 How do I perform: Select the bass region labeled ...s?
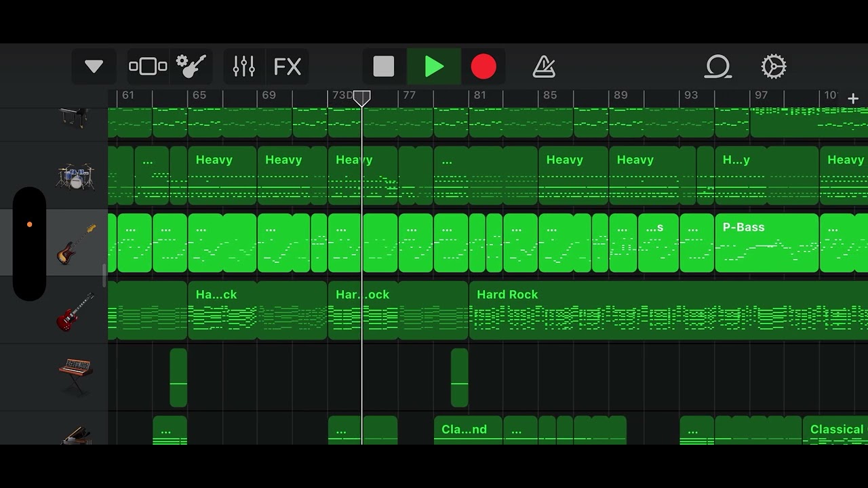click(658, 243)
